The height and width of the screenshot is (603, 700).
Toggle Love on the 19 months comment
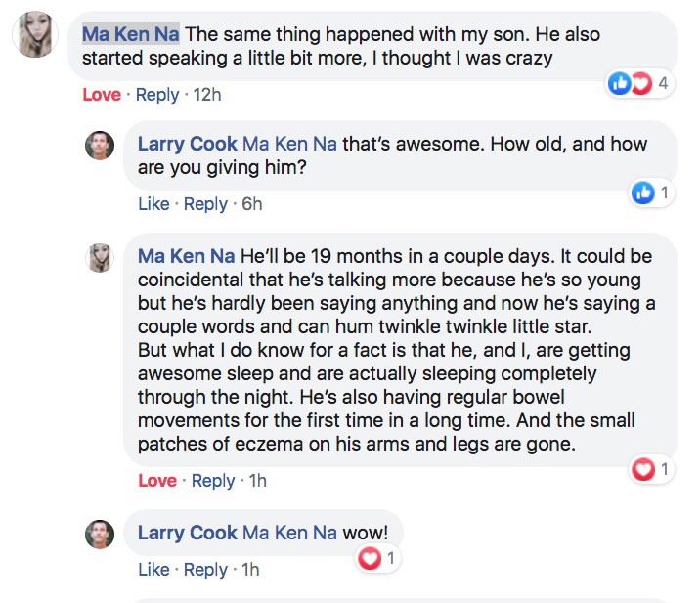[157, 481]
